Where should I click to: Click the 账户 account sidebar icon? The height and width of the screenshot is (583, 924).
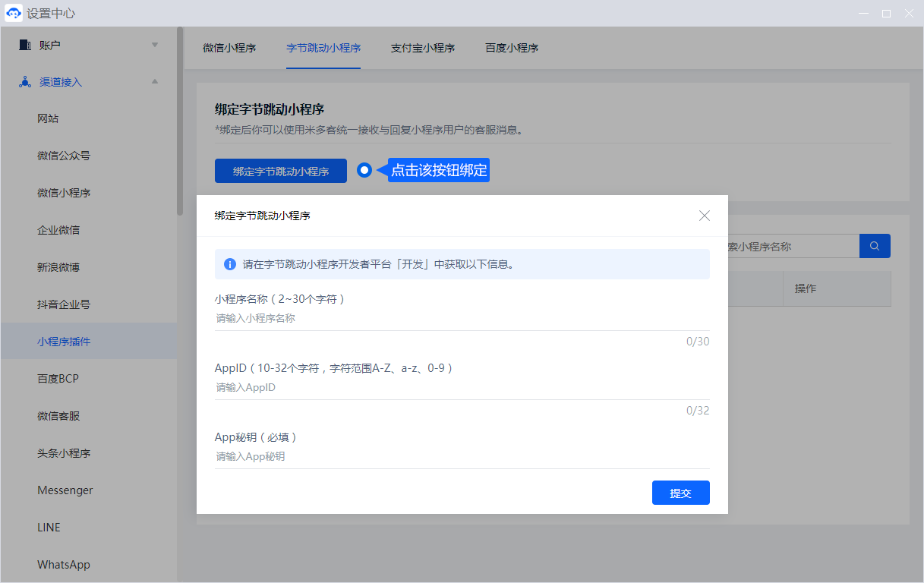point(24,45)
